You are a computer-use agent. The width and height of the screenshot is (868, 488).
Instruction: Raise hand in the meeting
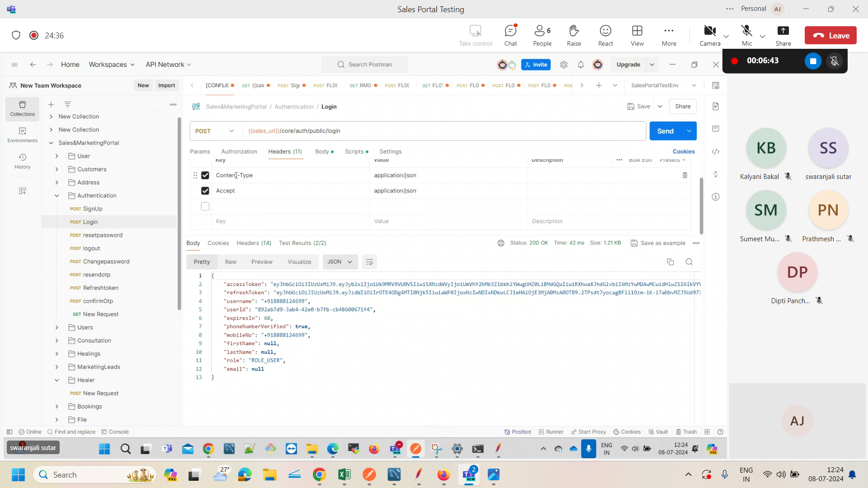pyautogui.click(x=574, y=35)
